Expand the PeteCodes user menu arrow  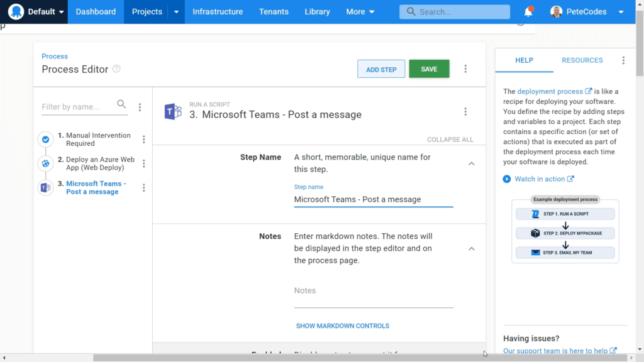[621, 12]
